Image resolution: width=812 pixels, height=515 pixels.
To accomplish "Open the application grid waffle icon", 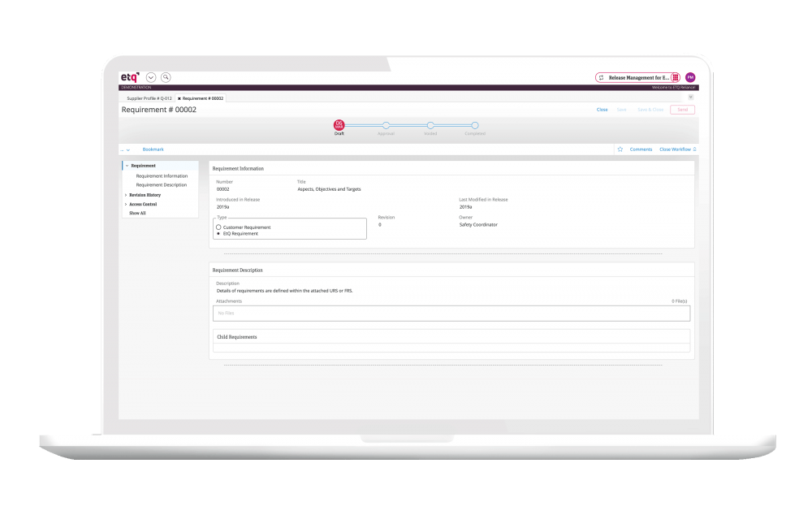I will tap(676, 77).
